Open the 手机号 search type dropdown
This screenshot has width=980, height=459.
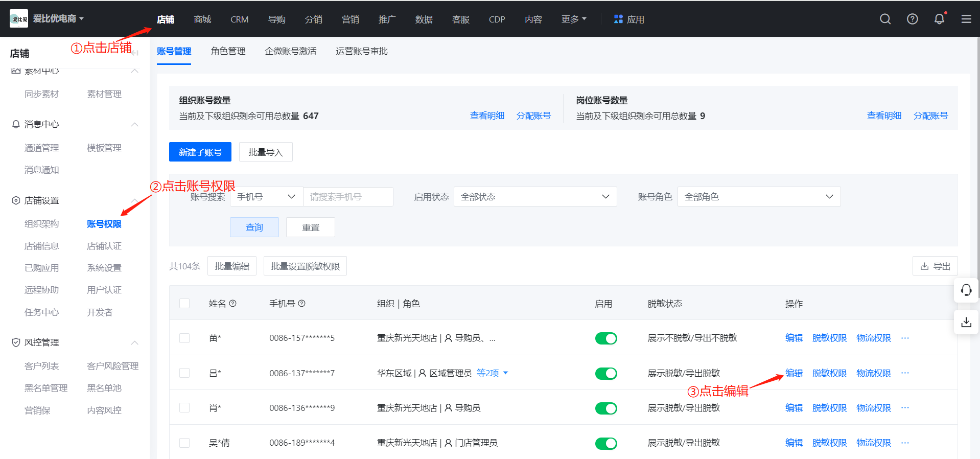[x=266, y=197]
